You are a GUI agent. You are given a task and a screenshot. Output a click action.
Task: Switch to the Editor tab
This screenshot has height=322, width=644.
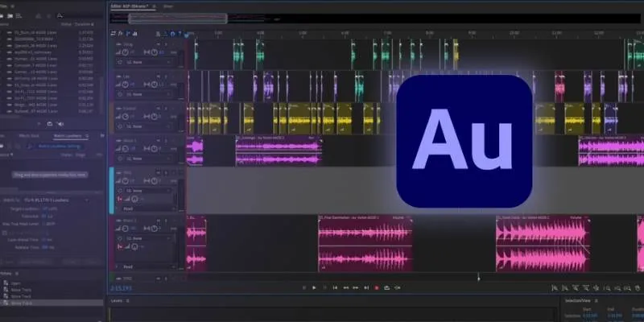point(130,6)
